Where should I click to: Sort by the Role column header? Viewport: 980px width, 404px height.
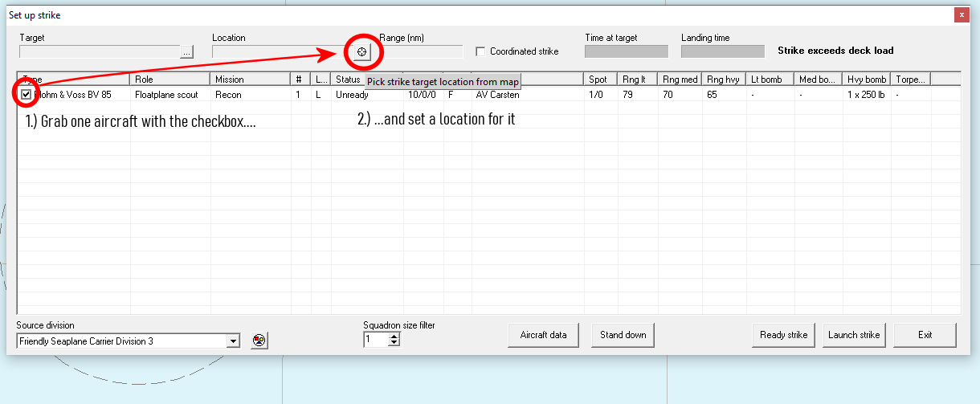coord(170,80)
